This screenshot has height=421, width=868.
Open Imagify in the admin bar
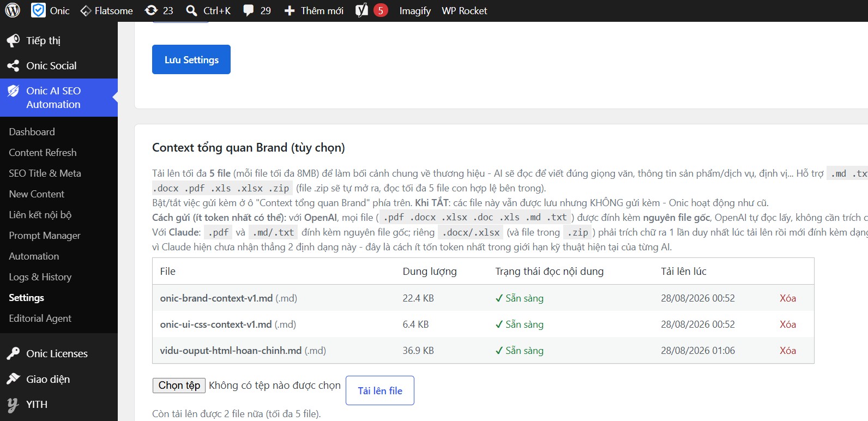(x=415, y=11)
